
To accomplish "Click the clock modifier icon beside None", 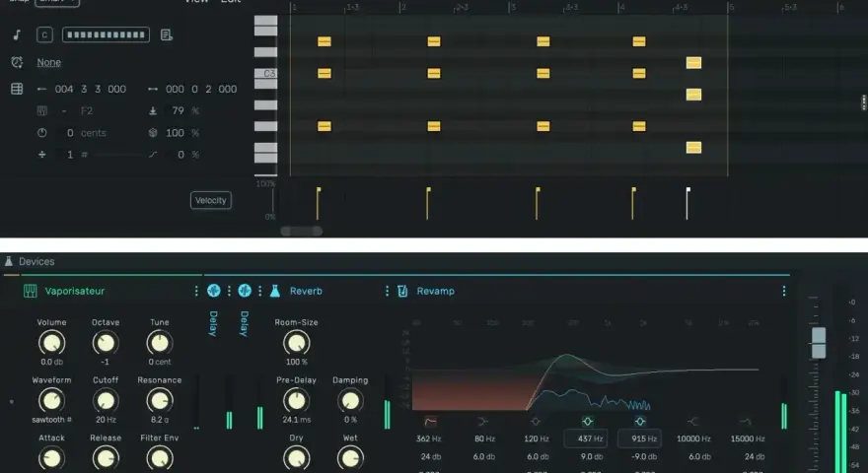I will tap(17, 62).
